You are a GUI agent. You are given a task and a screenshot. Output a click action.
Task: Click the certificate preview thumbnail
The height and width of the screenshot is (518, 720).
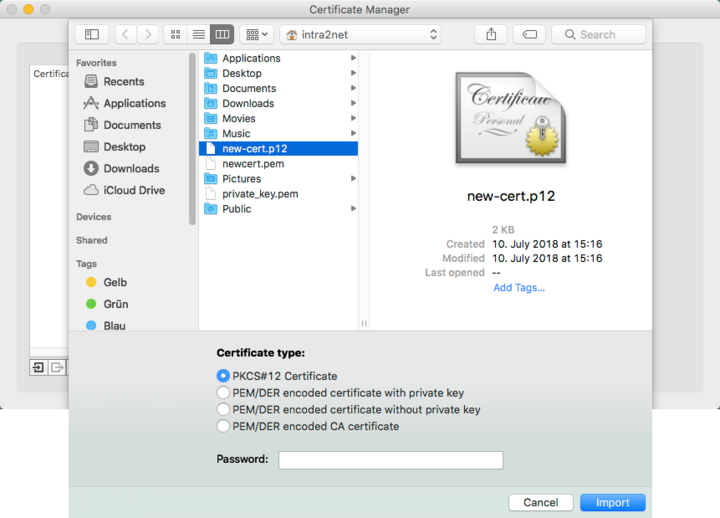pos(511,118)
